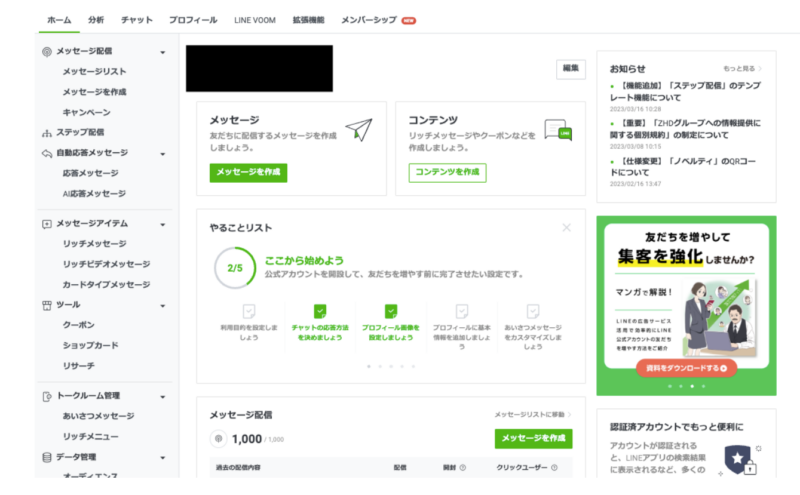Switch to the 拡張機能 tab
Viewport: 800px width, 495px height.
pos(308,20)
